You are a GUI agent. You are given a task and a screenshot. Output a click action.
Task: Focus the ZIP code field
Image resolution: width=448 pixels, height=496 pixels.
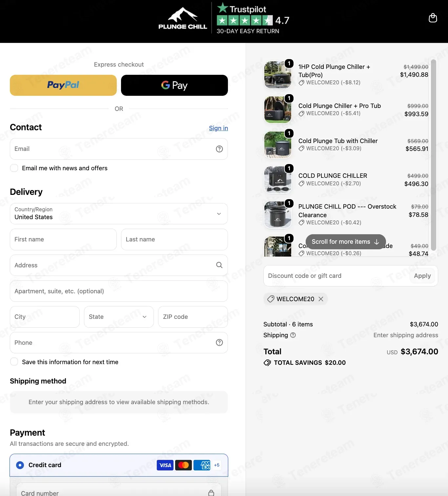click(x=193, y=317)
